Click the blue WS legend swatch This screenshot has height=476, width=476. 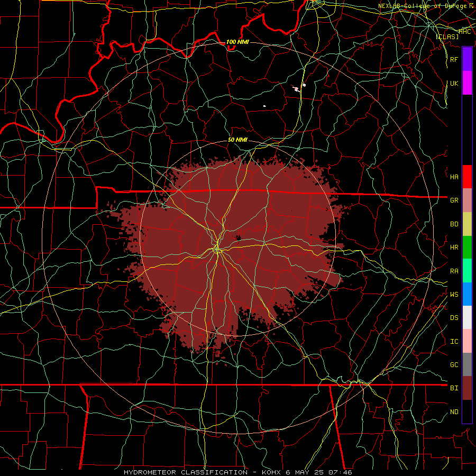pyautogui.click(x=467, y=294)
